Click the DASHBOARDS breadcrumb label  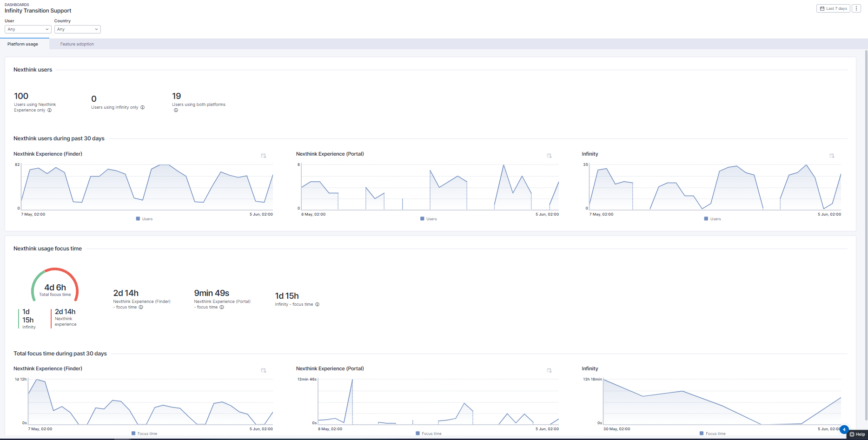(x=17, y=5)
